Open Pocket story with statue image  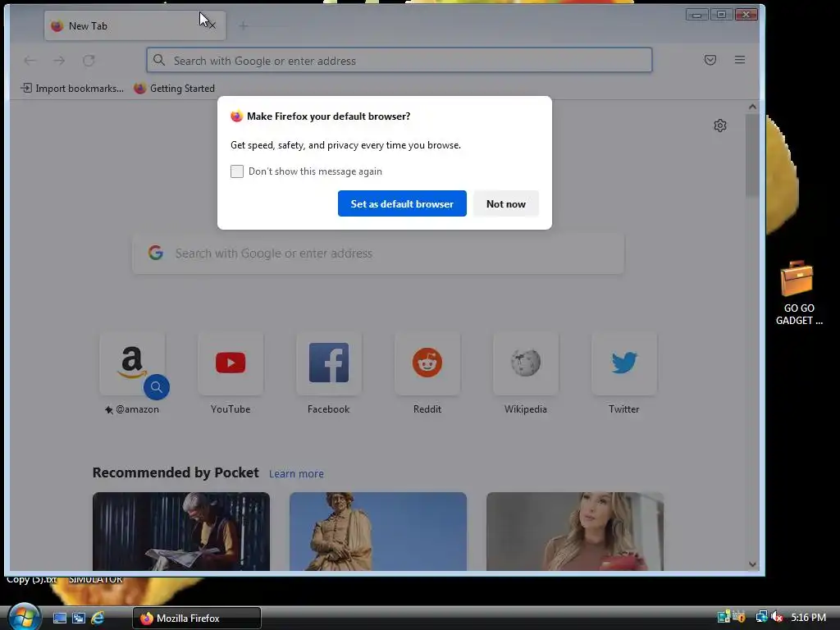click(378, 532)
